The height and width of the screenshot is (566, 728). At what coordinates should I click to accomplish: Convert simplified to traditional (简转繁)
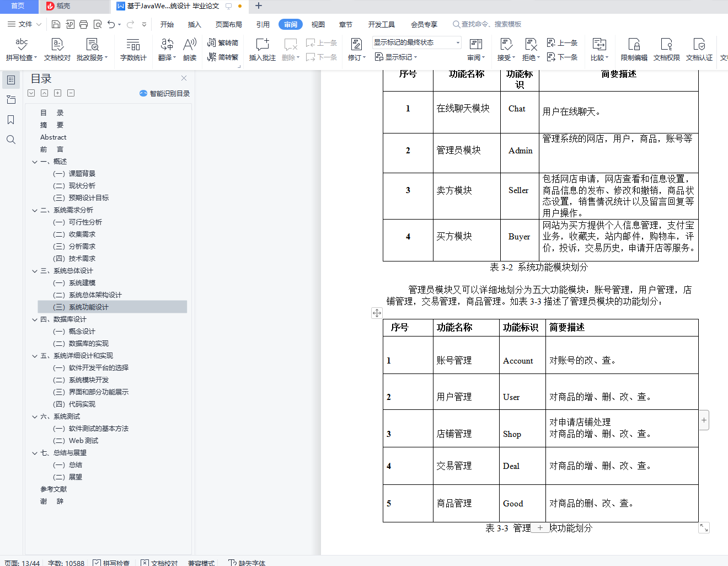click(x=223, y=57)
